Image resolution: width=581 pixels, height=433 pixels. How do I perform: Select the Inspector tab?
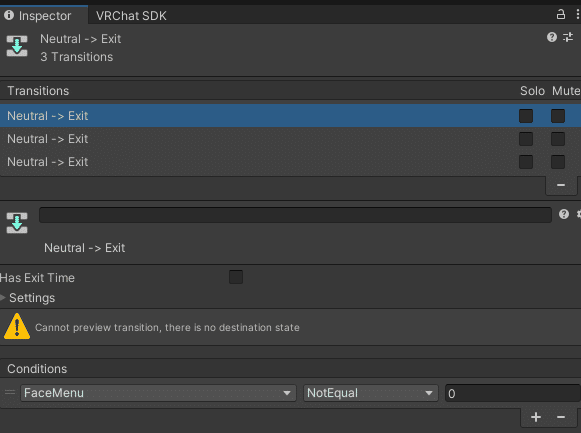(44, 16)
